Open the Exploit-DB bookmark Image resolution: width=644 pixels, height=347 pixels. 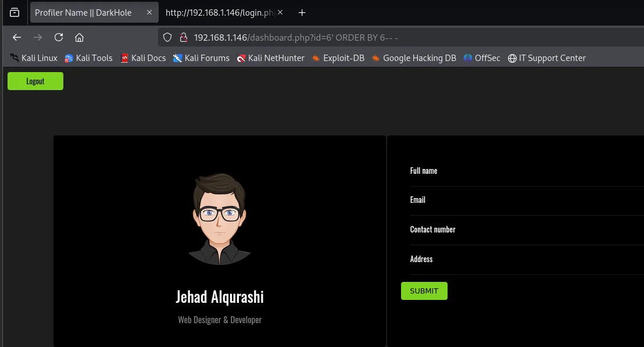338,58
